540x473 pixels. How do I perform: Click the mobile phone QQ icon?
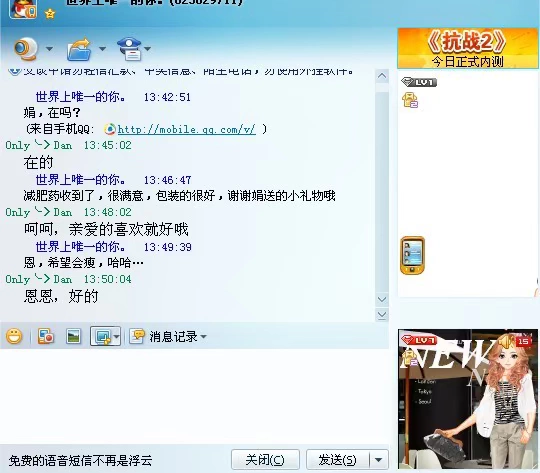coord(412,256)
